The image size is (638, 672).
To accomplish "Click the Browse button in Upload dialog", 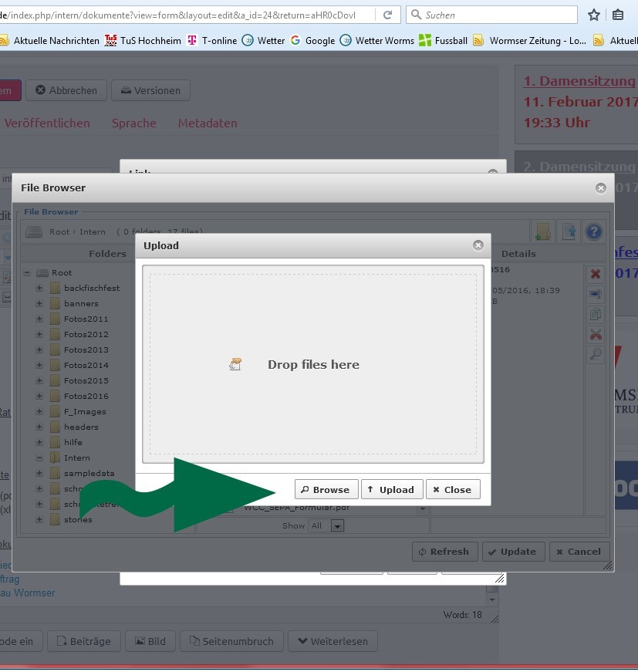I will tap(326, 489).
